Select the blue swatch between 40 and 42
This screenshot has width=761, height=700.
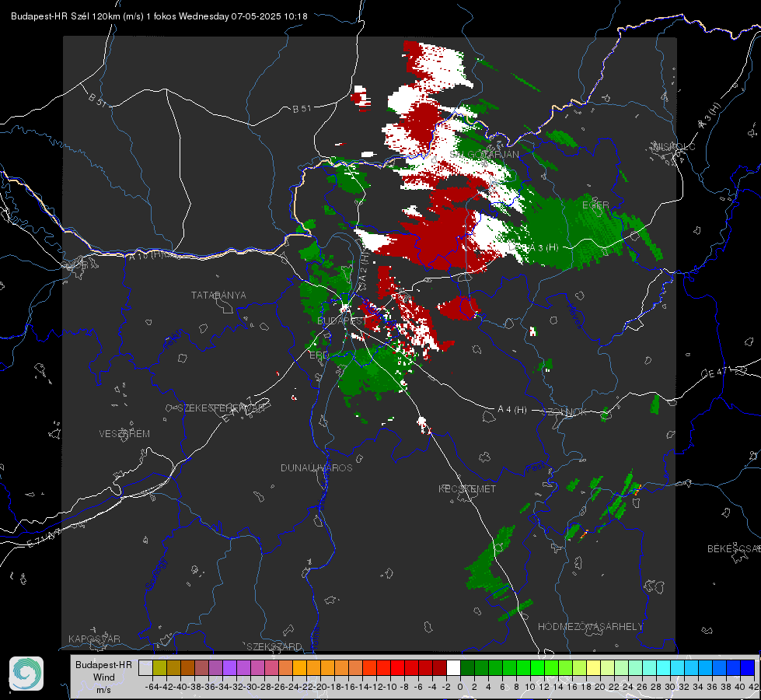pos(748,667)
